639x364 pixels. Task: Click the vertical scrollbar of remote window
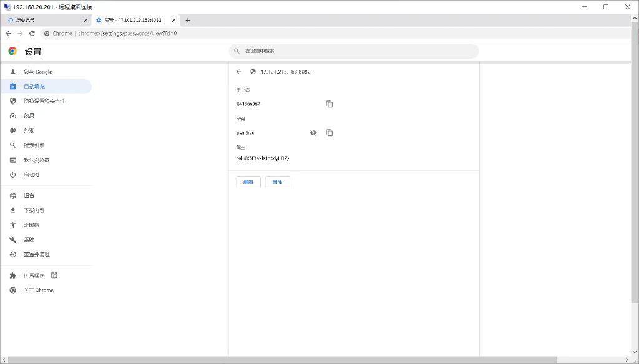tap(635, 163)
